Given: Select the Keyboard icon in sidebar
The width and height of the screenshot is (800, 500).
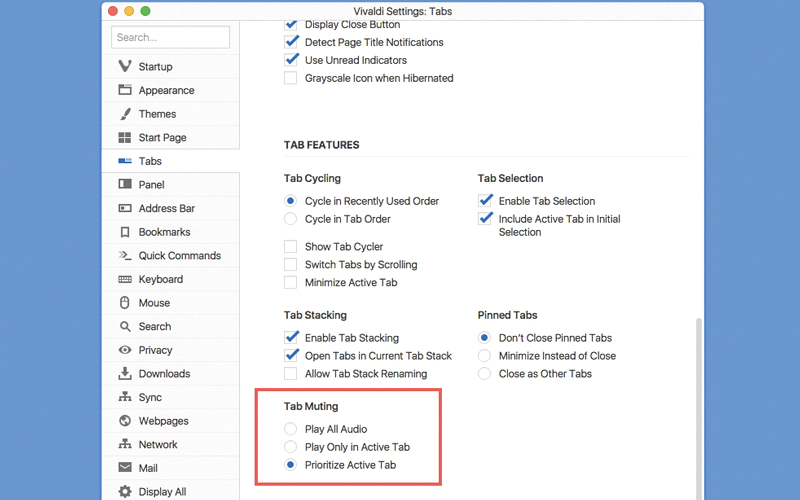Looking at the screenshot, I should (x=125, y=280).
